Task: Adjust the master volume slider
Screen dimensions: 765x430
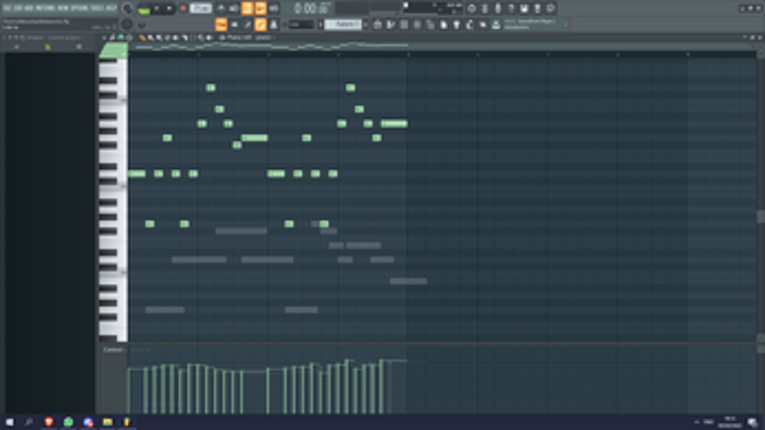Action: (127, 8)
